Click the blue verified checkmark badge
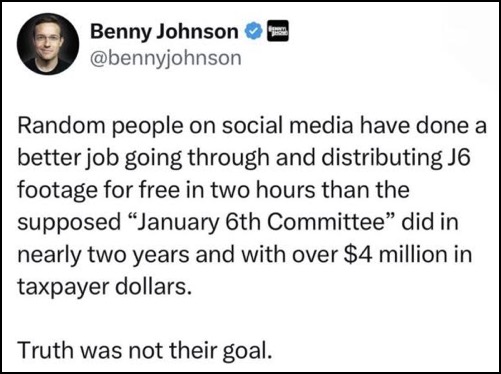Viewport: 501px width, 374px height. click(254, 31)
